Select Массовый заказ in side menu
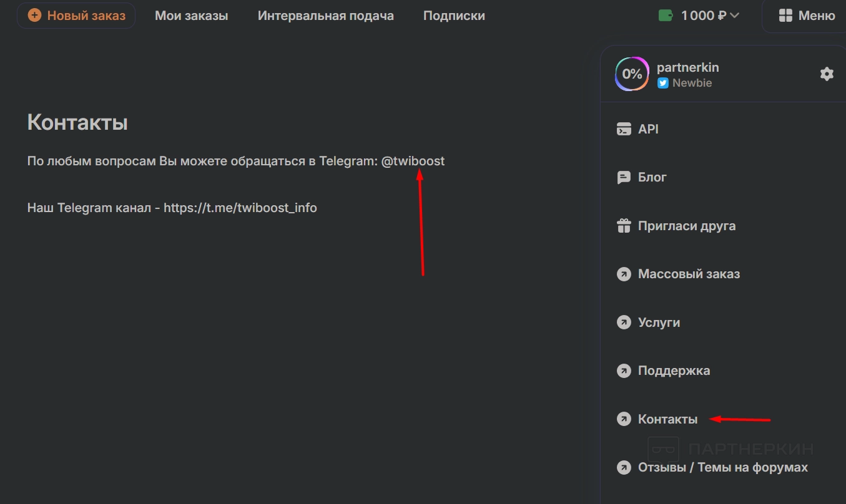This screenshot has width=846, height=504. click(689, 274)
